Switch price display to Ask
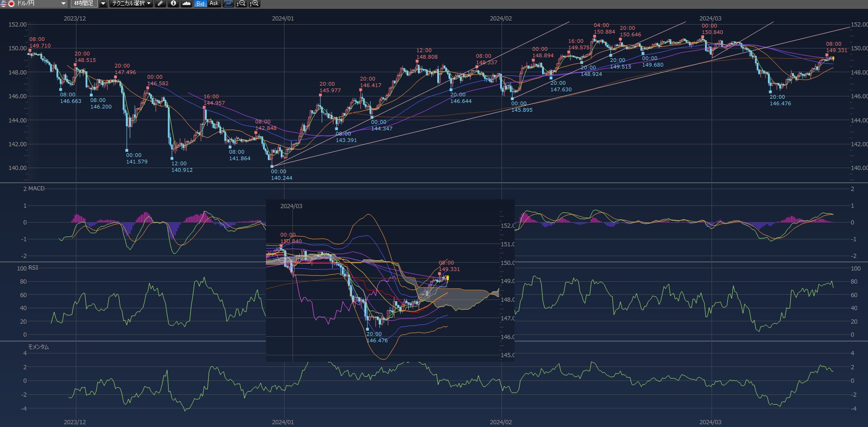 point(214,4)
